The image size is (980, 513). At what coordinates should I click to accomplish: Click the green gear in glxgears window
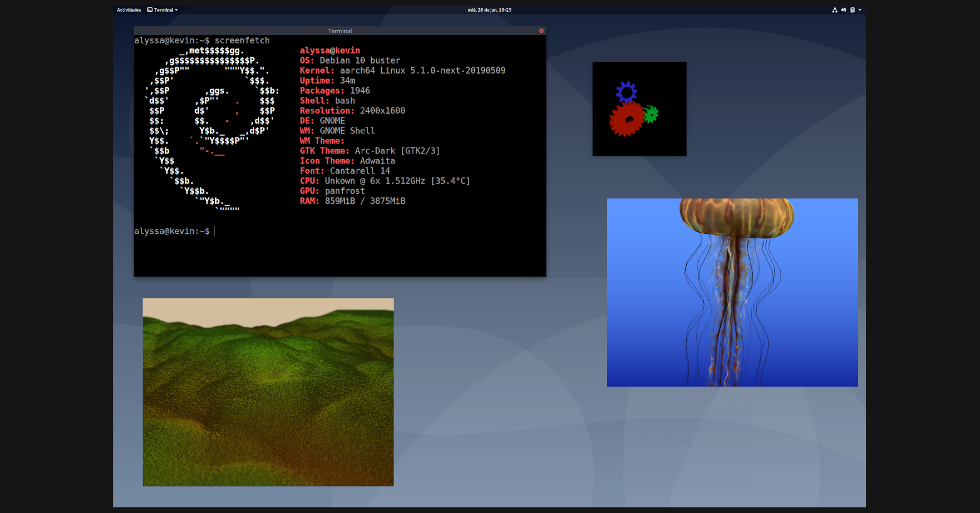tap(650, 114)
